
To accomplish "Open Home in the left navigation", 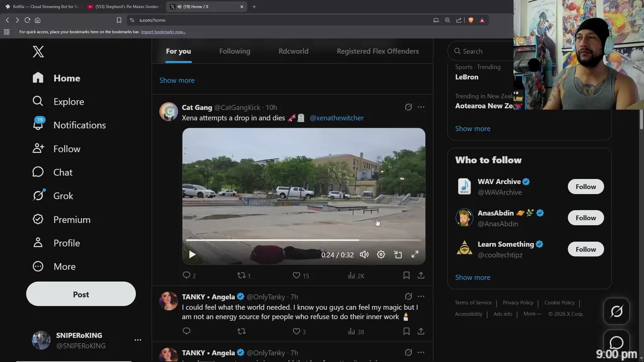I will pyautogui.click(x=56, y=78).
